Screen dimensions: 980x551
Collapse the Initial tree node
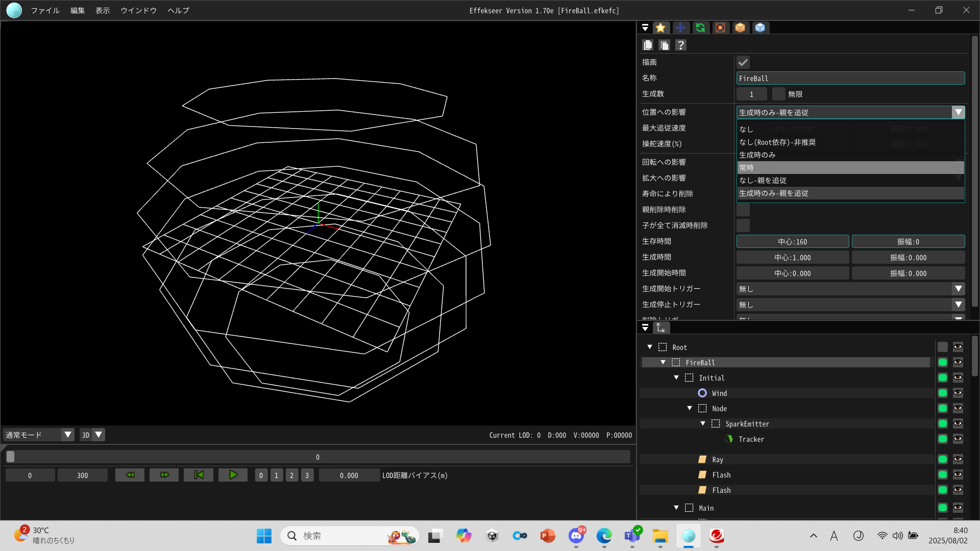click(x=676, y=378)
